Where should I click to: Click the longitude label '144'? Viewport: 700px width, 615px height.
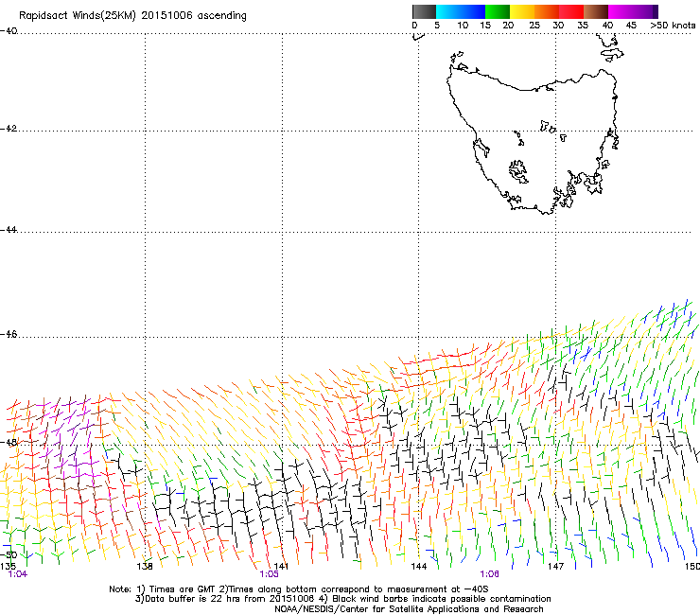click(x=419, y=567)
